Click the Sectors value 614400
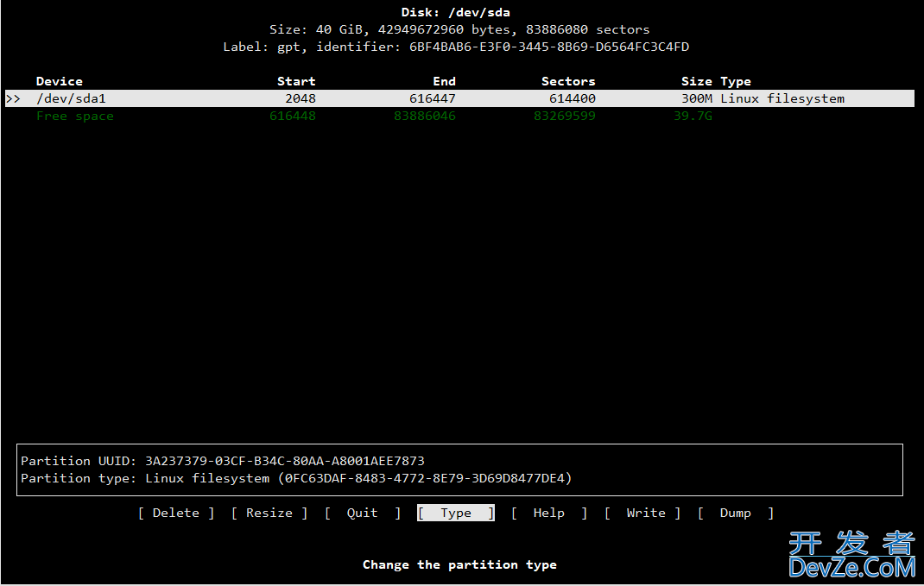Viewport: 924px width, 586px height. (573, 98)
